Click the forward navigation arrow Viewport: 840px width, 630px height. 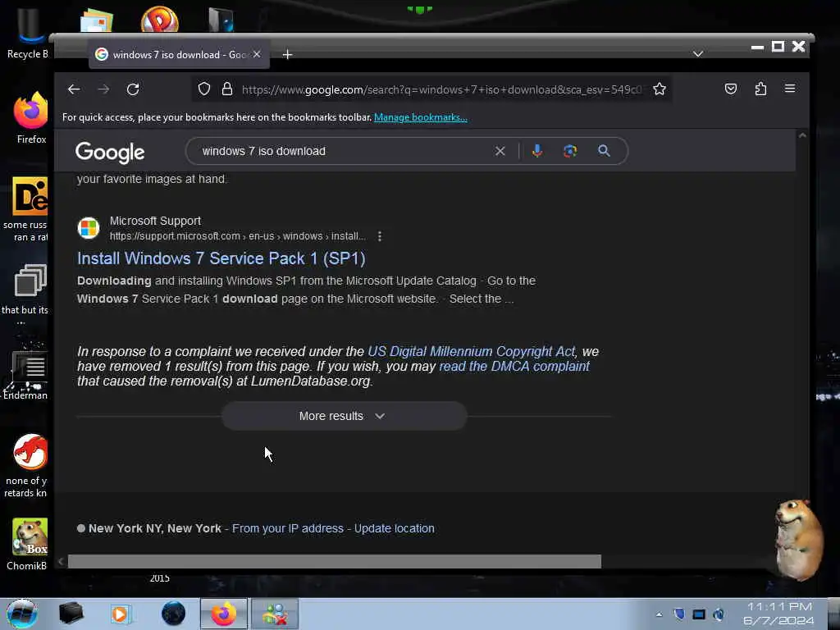[103, 89]
